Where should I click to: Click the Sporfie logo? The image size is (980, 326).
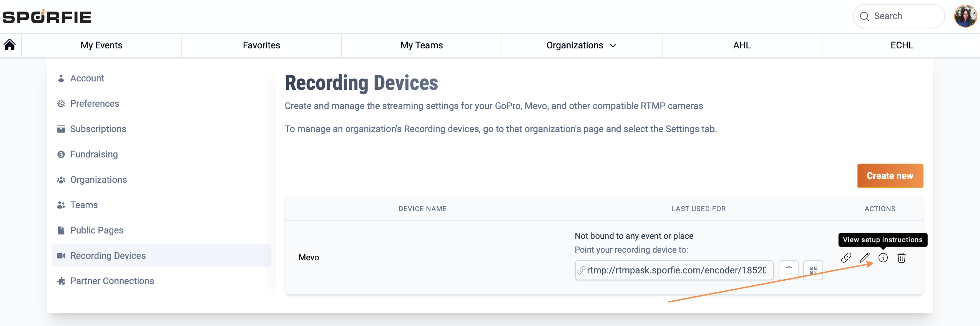(47, 17)
